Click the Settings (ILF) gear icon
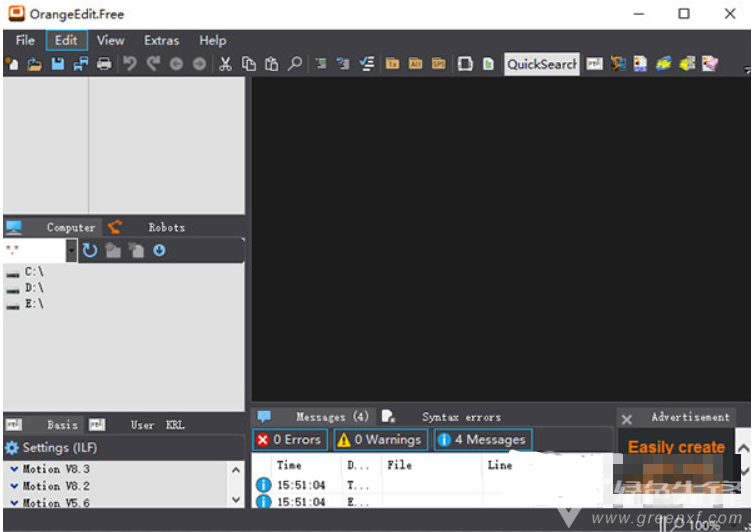This screenshot has height=532, width=753. click(x=12, y=448)
